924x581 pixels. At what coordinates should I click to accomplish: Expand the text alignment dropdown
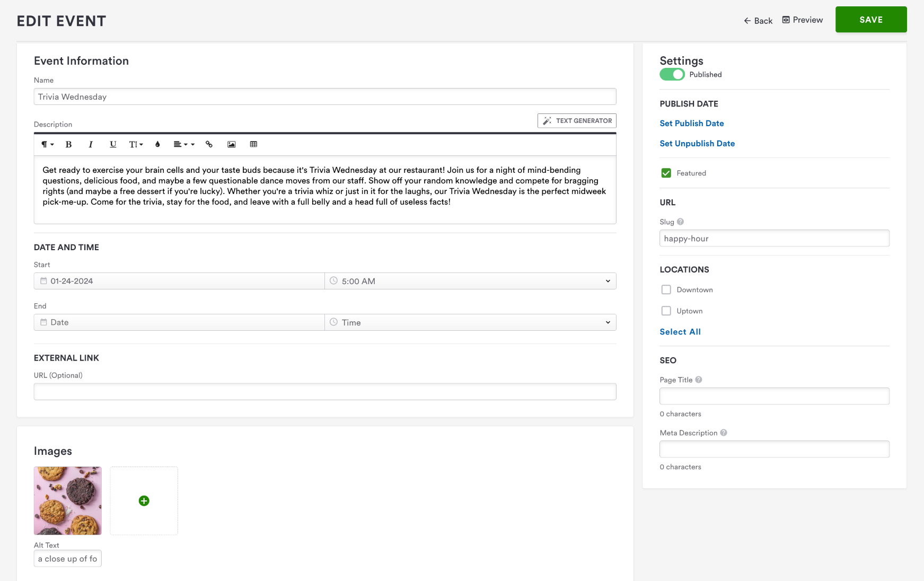[x=183, y=144]
